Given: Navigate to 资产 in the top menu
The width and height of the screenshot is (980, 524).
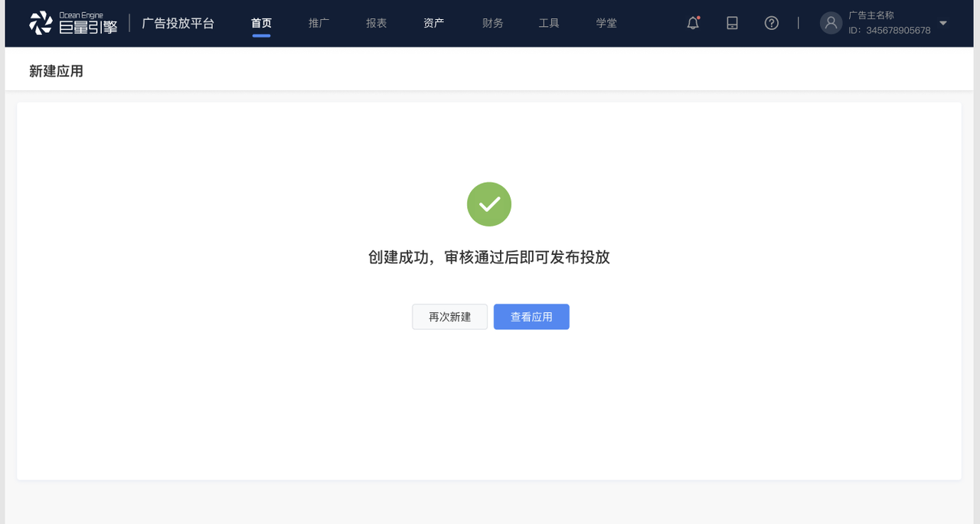Looking at the screenshot, I should click(x=433, y=23).
